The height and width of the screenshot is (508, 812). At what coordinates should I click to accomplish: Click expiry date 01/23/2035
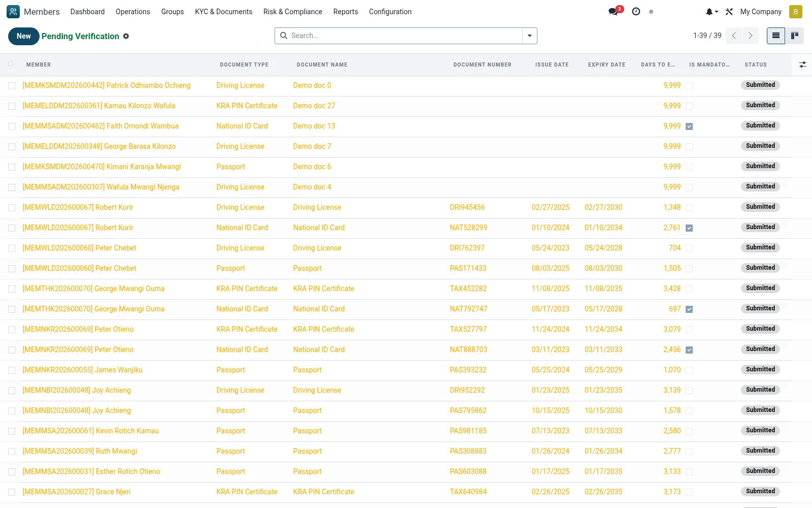point(603,390)
